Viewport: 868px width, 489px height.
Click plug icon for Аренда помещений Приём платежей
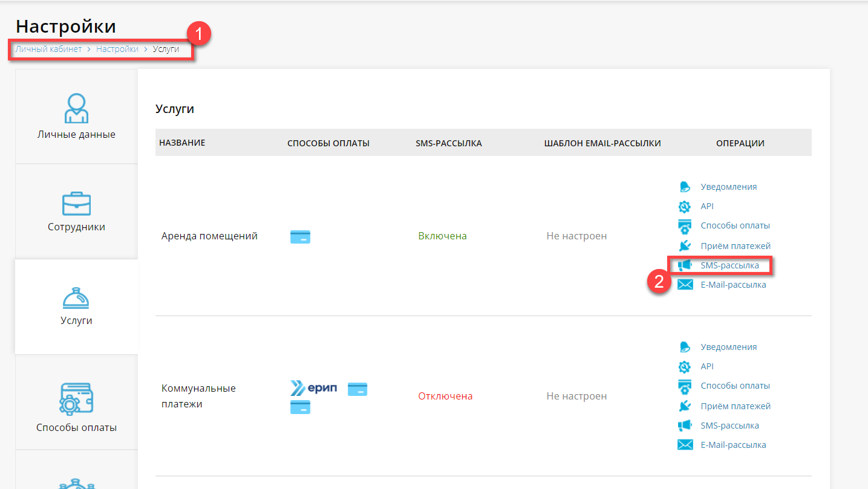[685, 246]
